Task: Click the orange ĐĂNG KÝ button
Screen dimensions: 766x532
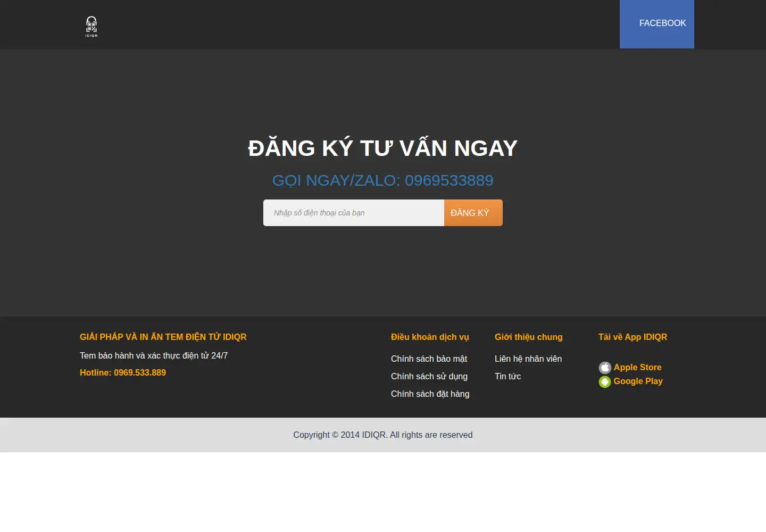Action: pos(473,213)
